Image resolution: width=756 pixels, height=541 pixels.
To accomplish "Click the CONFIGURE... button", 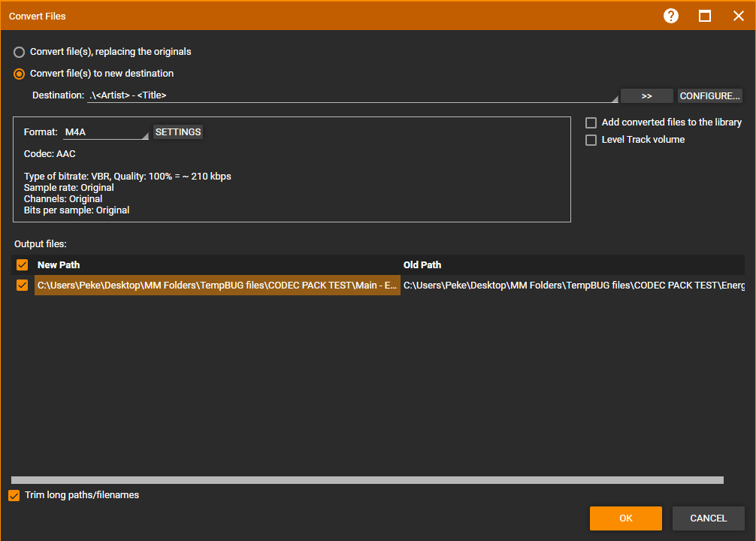I will click(x=710, y=96).
